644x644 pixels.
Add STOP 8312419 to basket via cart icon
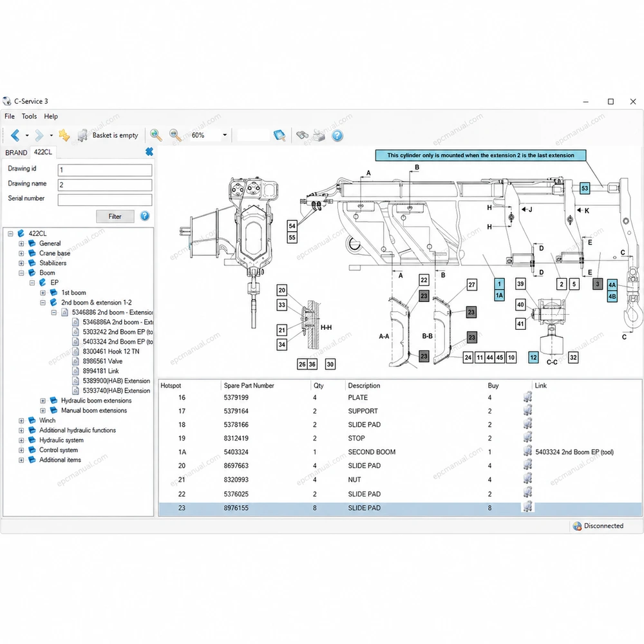click(x=528, y=438)
